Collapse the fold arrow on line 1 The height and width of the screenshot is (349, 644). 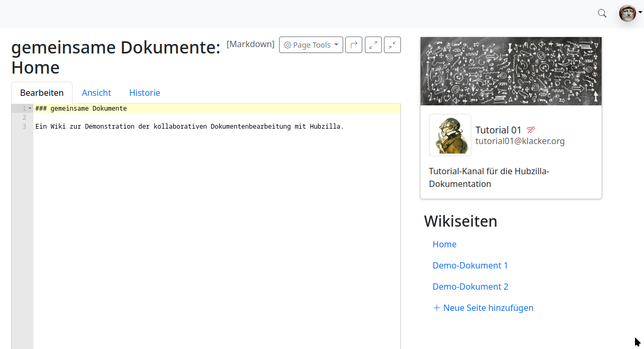click(x=30, y=109)
